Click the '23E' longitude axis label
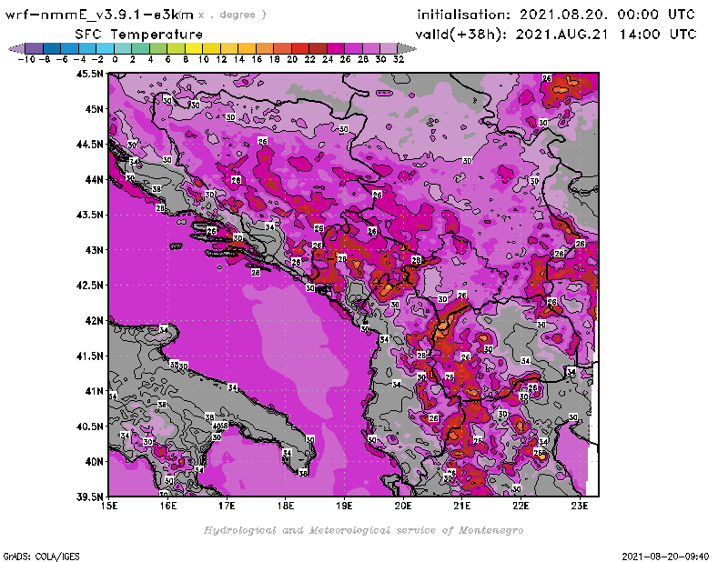 (x=580, y=506)
